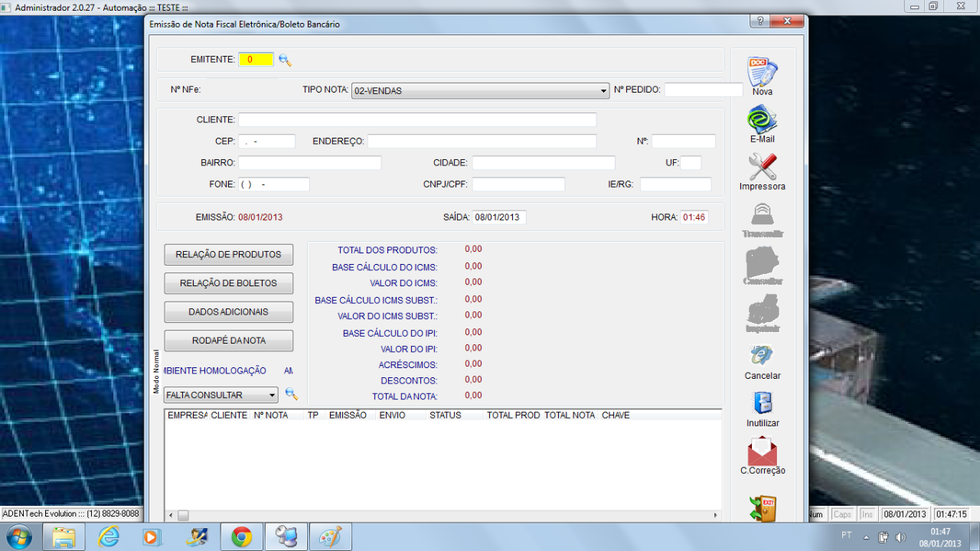Open the C.Correção envelope icon
980x551 pixels.
click(x=762, y=452)
